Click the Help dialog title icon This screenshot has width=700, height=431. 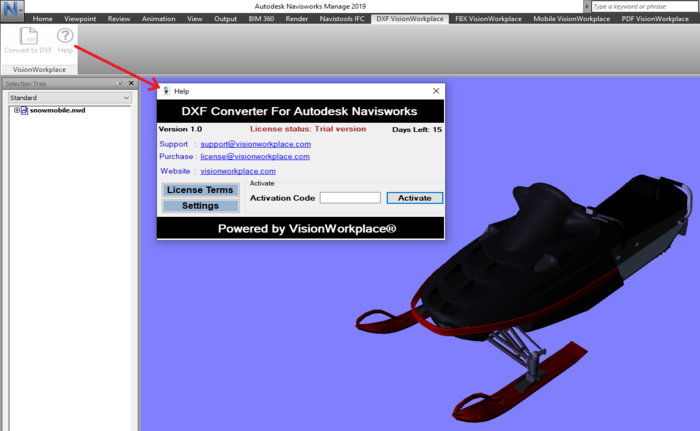[166, 91]
